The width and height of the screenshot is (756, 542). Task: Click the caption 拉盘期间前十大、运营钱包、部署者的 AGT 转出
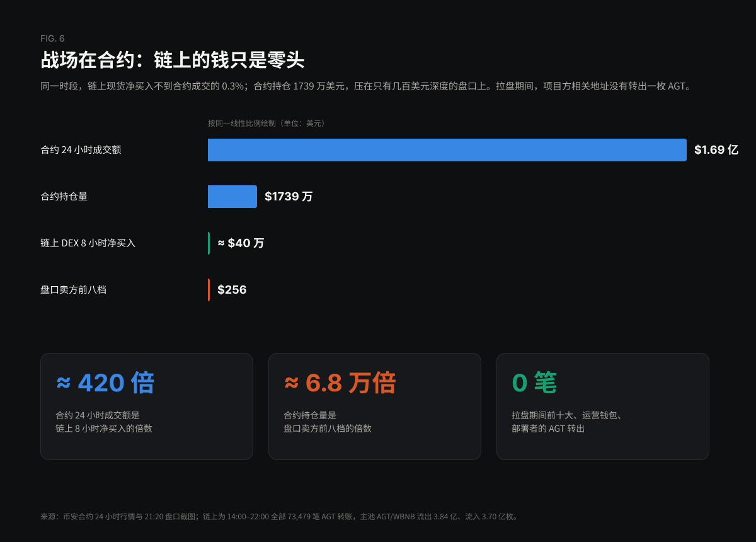(568, 422)
